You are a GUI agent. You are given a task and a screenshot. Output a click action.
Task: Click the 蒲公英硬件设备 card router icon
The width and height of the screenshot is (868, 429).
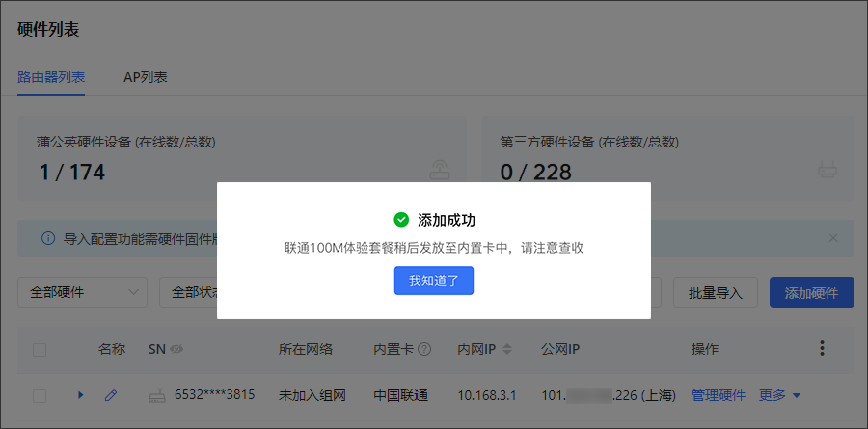click(x=441, y=170)
